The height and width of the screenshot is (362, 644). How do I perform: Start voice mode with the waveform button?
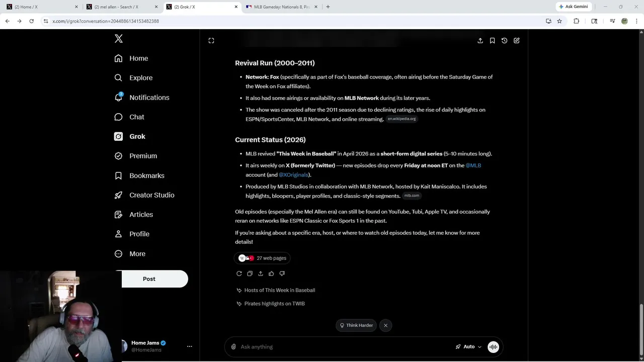pyautogui.click(x=493, y=347)
